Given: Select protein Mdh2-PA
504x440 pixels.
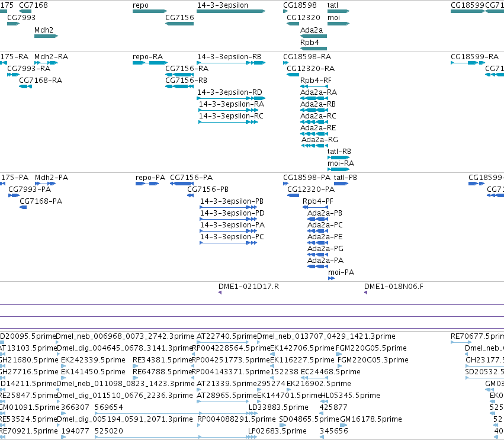Looking at the screenshot, I should (x=46, y=184).
